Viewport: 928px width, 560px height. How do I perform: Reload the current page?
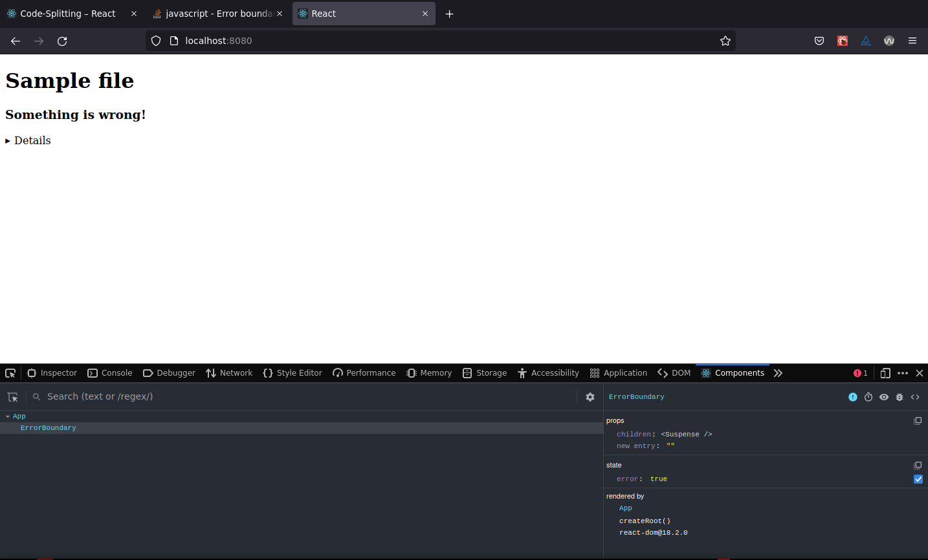tap(62, 41)
